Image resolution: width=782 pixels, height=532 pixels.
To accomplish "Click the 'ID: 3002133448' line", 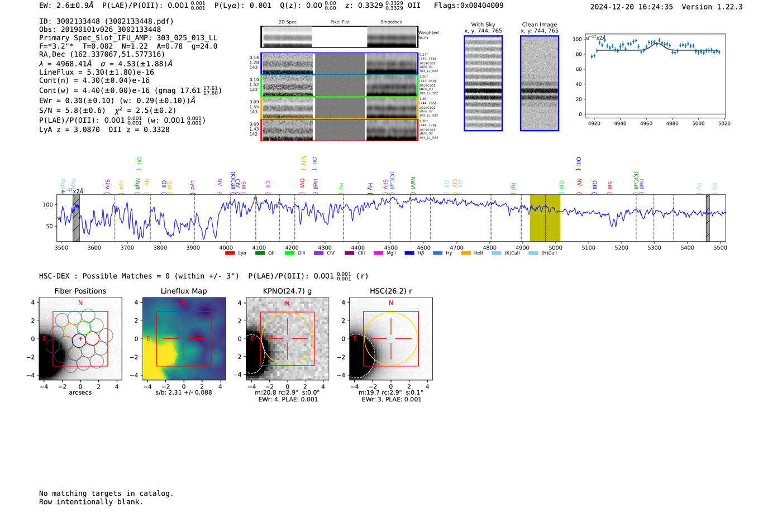I will (106, 21).
